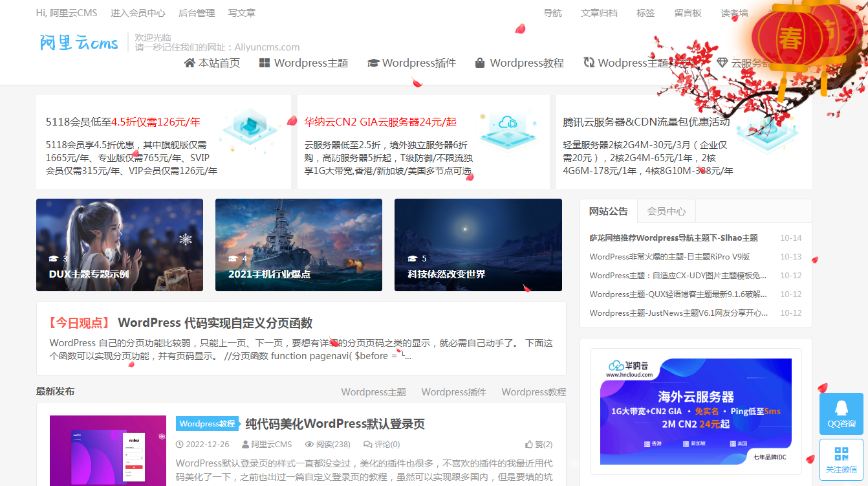Open announcement QUX轻语博客主题最新9.1.6
Screen dimensions: 868x486
(x=678, y=294)
